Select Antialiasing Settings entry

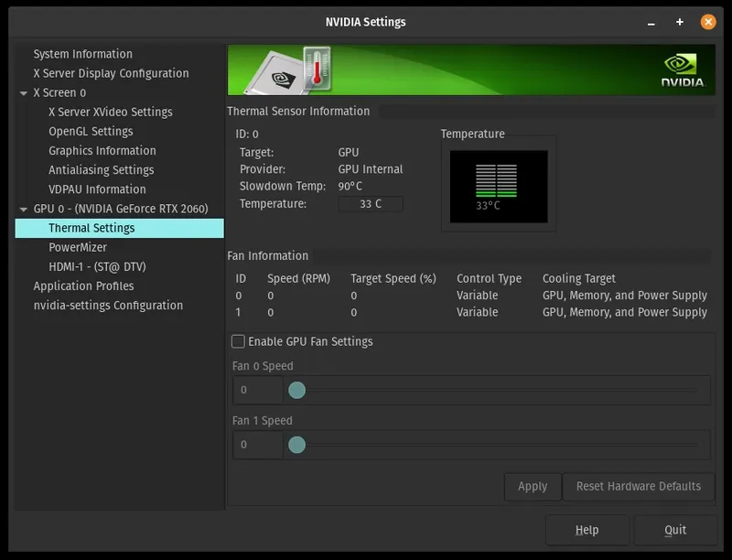point(102,170)
